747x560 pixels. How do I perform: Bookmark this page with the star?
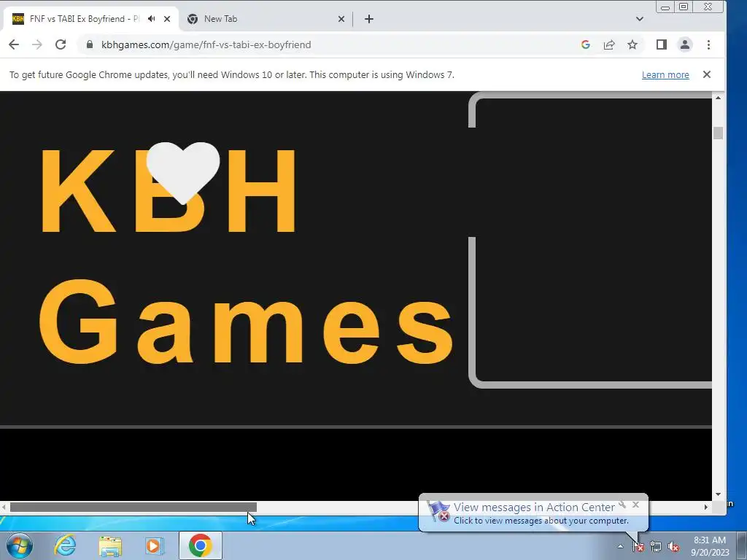coord(632,44)
